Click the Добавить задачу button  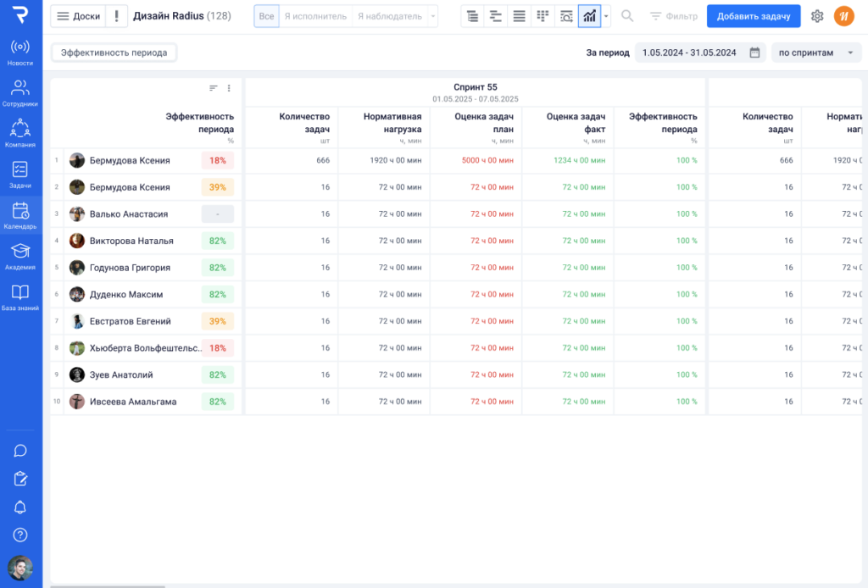[x=753, y=16]
